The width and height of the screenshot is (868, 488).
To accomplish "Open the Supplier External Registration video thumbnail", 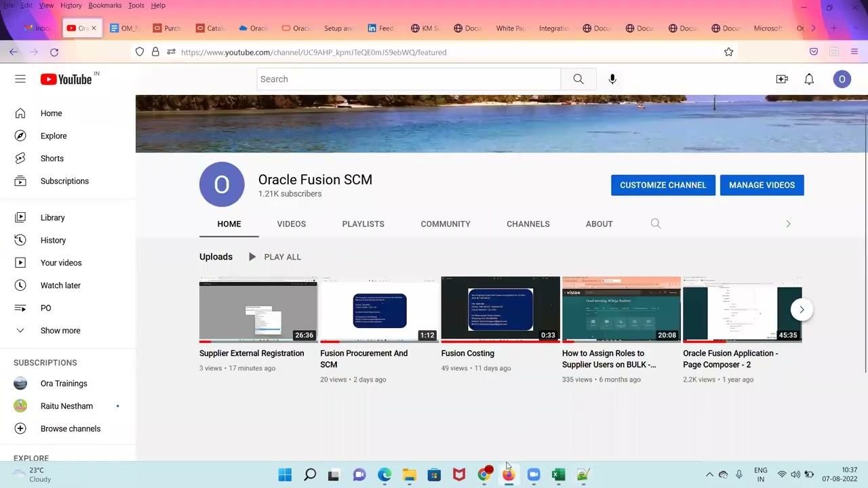I will pos(258,309).
